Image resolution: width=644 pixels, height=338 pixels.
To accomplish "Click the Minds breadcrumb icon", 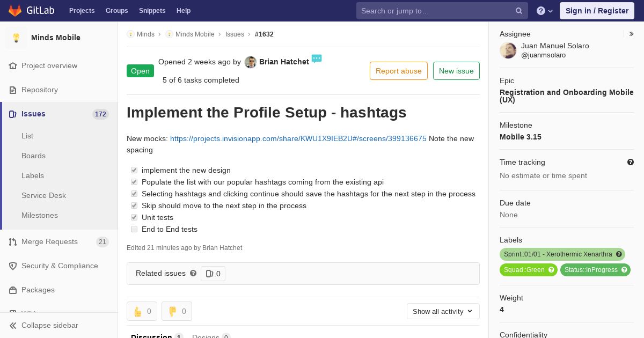I will coord(130,34).
